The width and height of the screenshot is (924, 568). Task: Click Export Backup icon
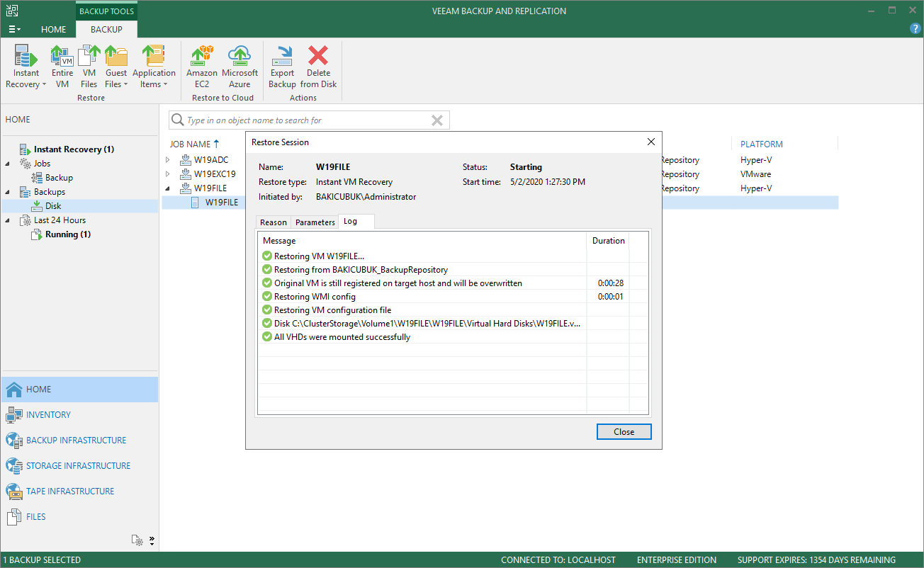click(x=282, y=67)
